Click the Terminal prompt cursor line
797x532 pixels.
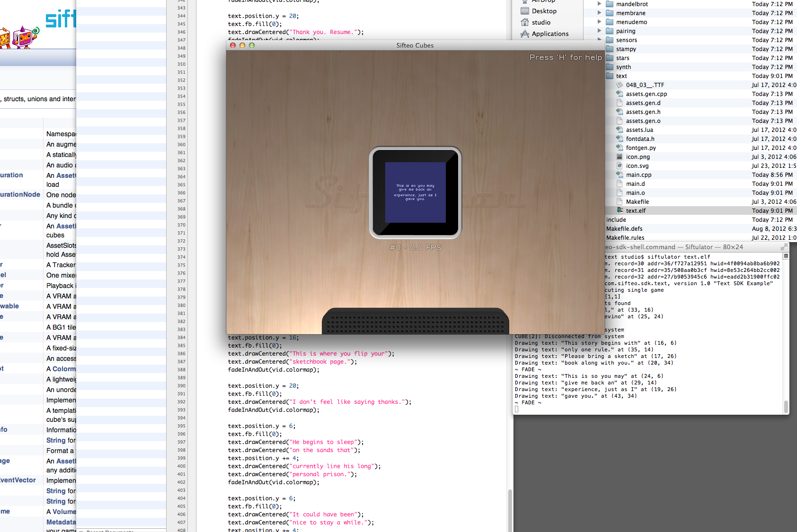pos(517,409)
